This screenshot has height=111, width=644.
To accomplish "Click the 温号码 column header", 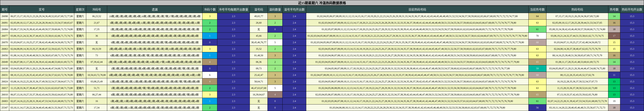I will [259, 9].
